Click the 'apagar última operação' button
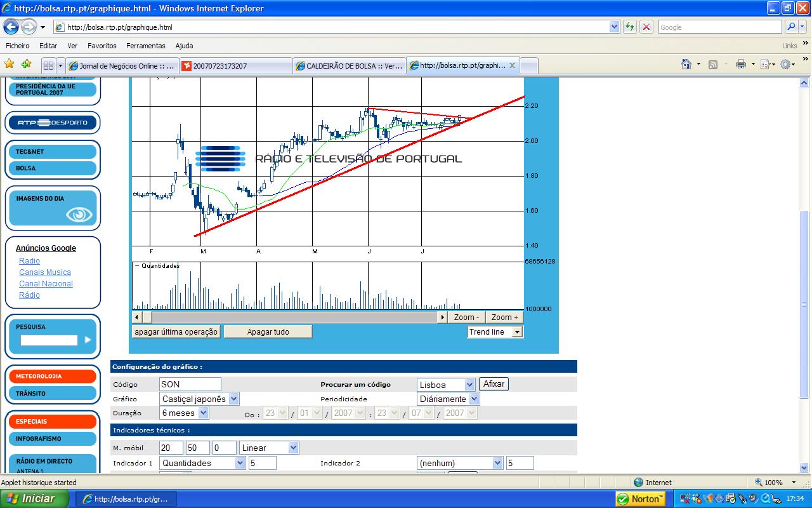 point(176,332)
